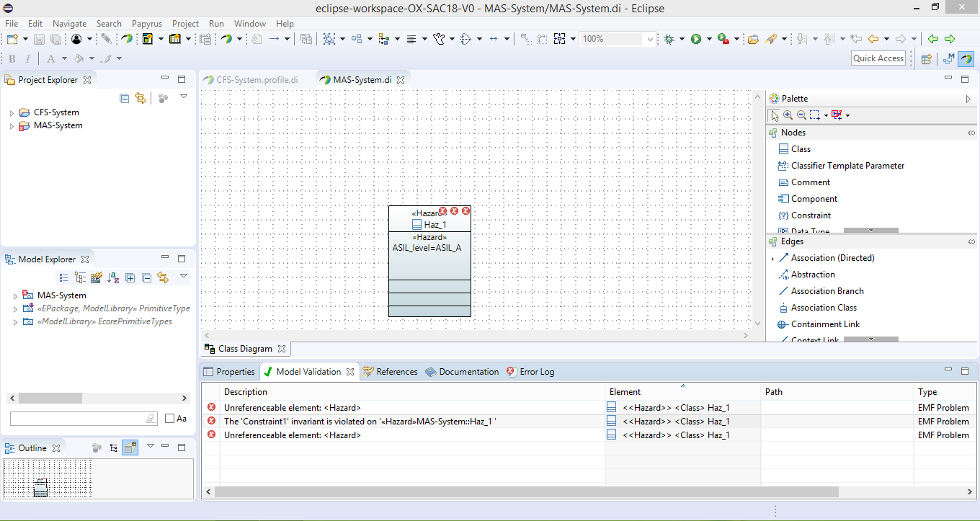Expand MAS-System node in Model Explorer
The height and width of the screenshot is (521, 980).
tap(15, 296)
